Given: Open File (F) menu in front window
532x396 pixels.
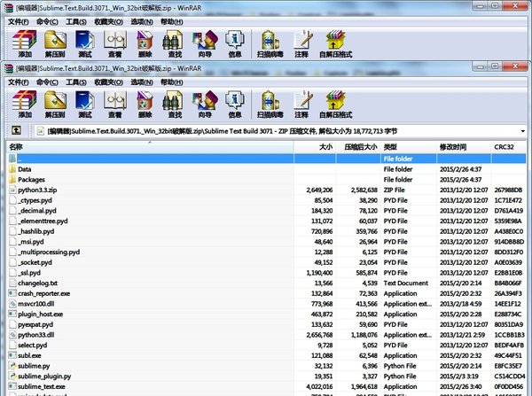Looking at the screenshot, I should 19,82.
